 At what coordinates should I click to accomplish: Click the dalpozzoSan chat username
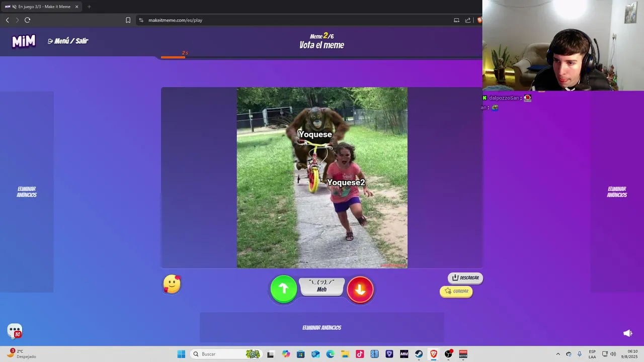(x=504, y=98)
